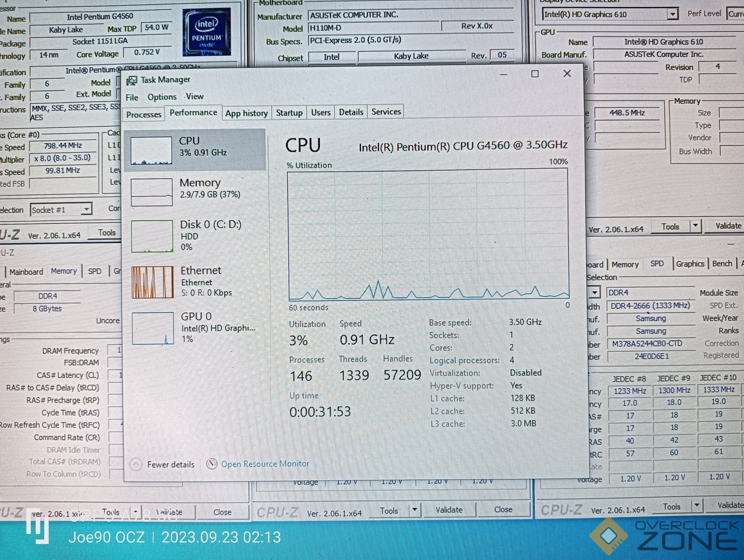Viewport: 744px width, 560px height.
Task: Open the SPD slot selection dropdown arrow
Action: coord(594,293)
